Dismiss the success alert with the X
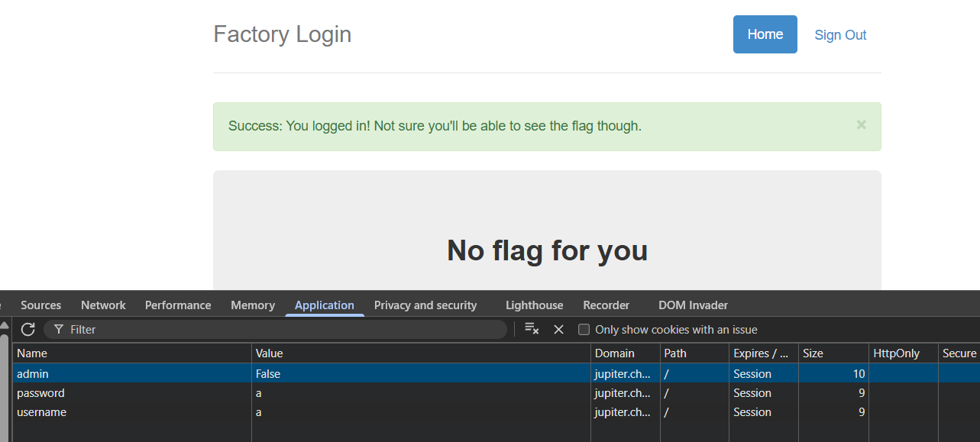This screenshot has width=980, height=442. (861, 125)
